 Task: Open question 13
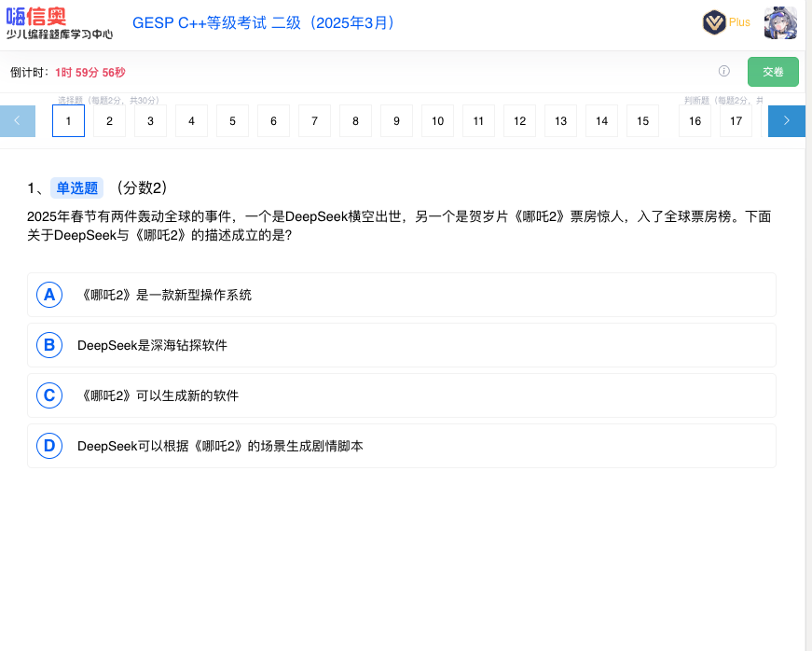[x=561, y=121]
